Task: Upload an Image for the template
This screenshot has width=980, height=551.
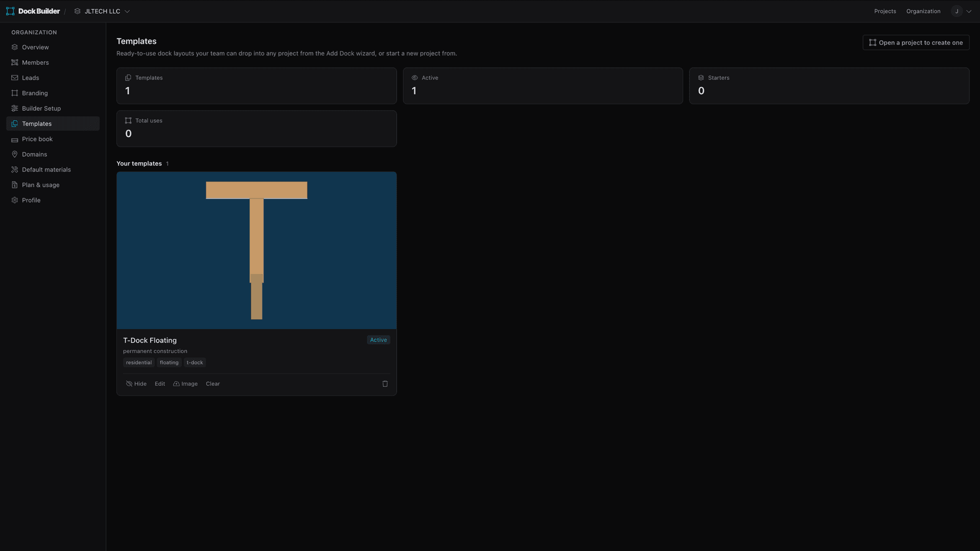Action: click(185, 384)
